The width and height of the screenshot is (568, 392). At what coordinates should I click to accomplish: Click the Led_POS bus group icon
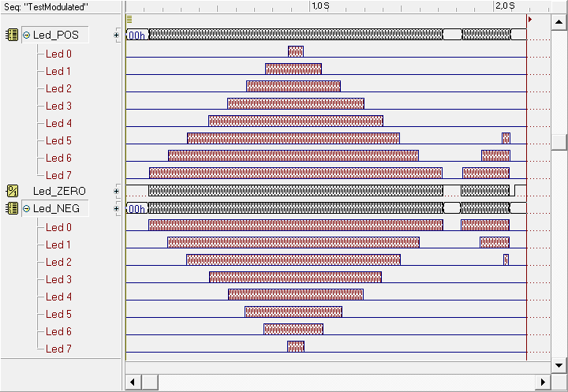pyautogui.click(x=12, y=35)
